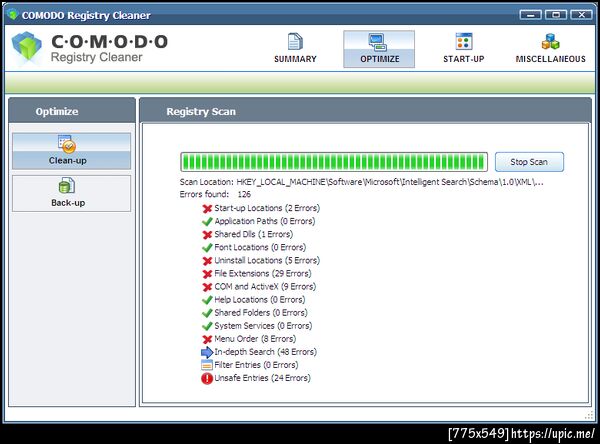Close the Comodo Registry Cleaner window

(581, 15)
